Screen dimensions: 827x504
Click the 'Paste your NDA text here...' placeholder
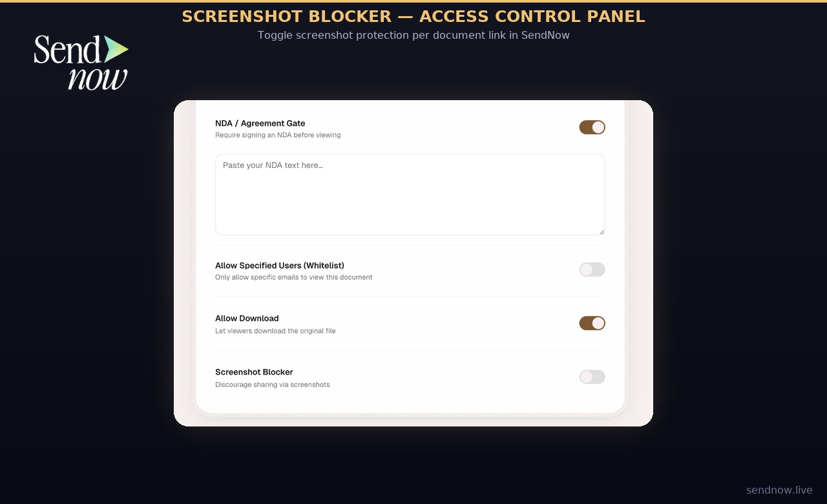coord(273,165)
